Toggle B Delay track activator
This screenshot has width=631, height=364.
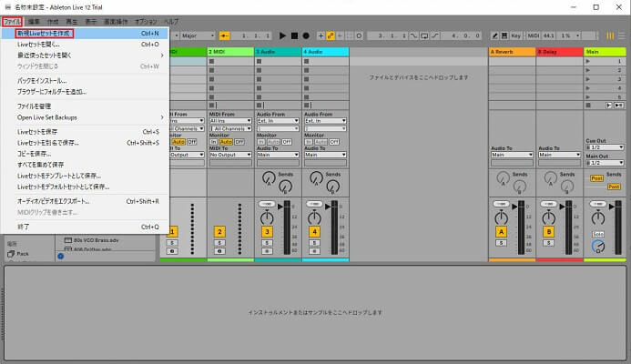(x=548, y=232)
